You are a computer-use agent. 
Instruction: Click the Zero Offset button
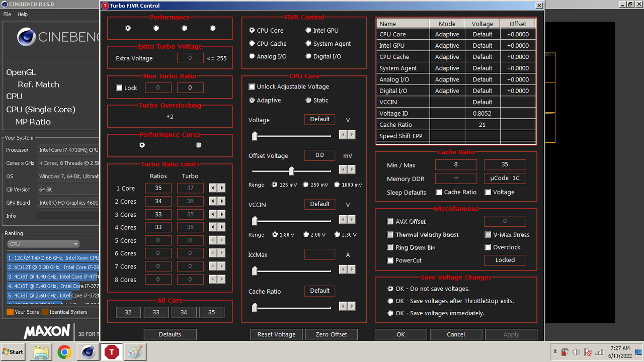[x=332, y=334]
